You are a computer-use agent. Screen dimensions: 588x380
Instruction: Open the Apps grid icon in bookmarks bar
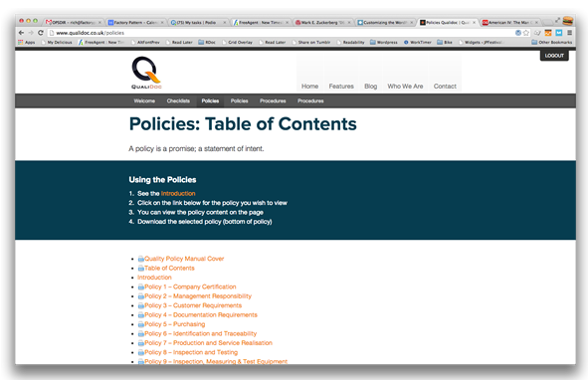click(x=21, y=43)
